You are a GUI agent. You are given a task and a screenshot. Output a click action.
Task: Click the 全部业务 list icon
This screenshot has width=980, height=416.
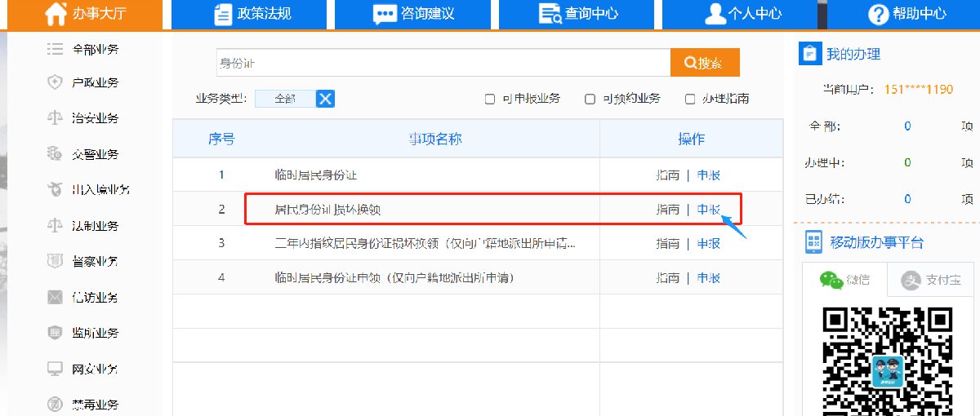[56, 49]
